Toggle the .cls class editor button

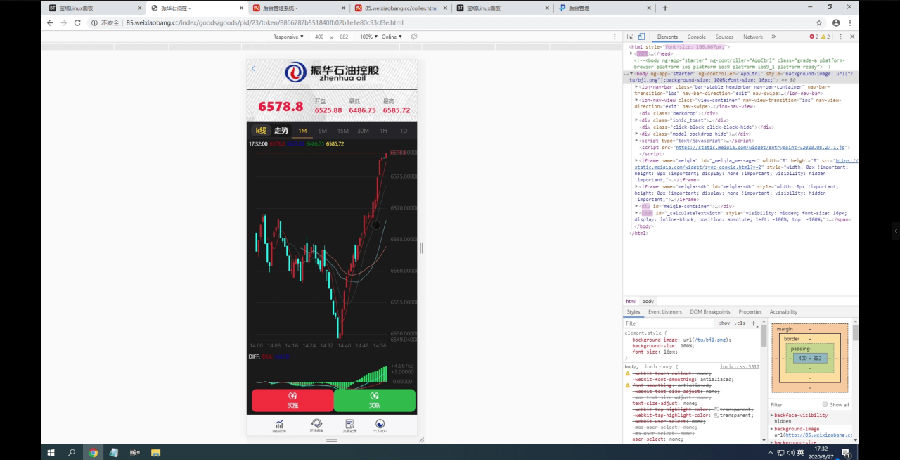tap(741, 323)
